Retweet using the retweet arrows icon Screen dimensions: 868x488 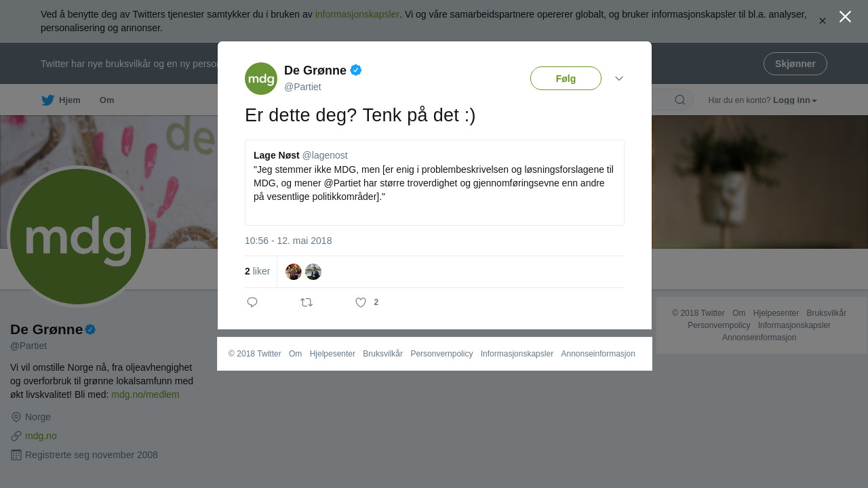307,302
